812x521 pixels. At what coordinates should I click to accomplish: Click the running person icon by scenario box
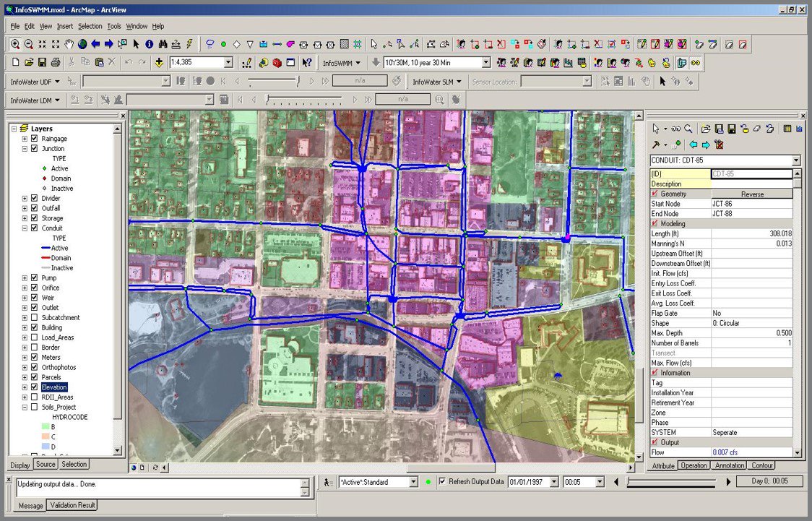[328, 482]
